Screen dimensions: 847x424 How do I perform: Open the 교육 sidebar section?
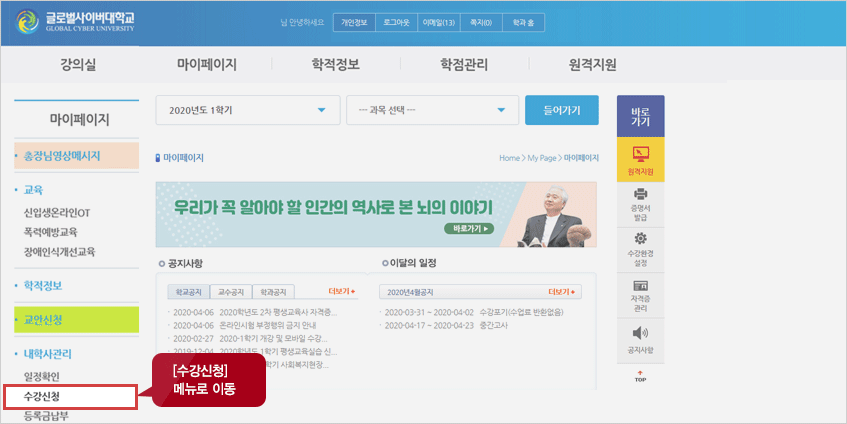pos(33,190)
